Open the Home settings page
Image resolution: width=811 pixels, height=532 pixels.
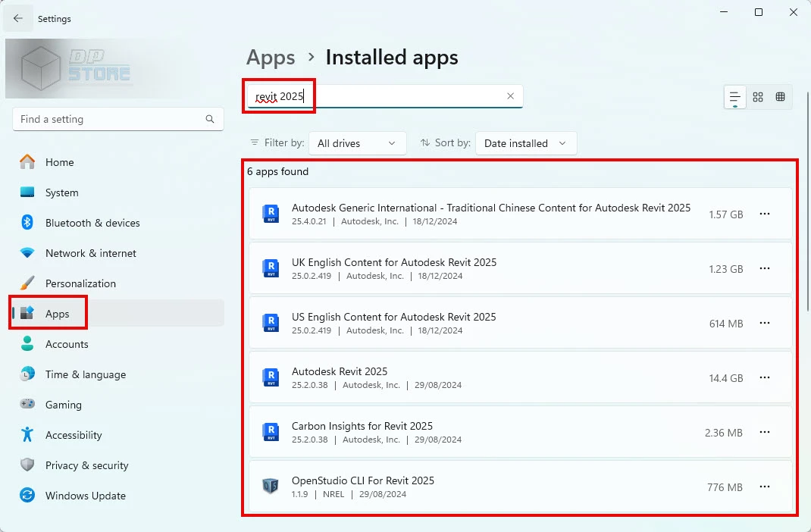118,162
